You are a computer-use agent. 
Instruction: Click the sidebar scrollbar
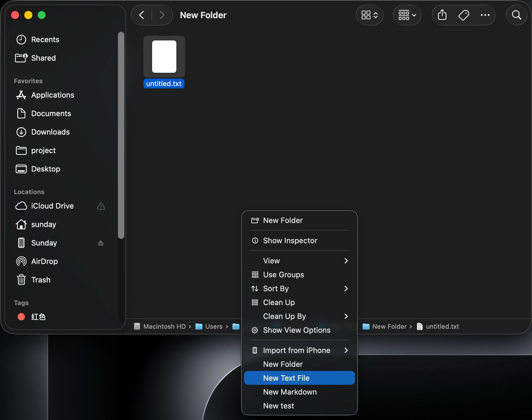pyautogui.click(x=121, y=135)
